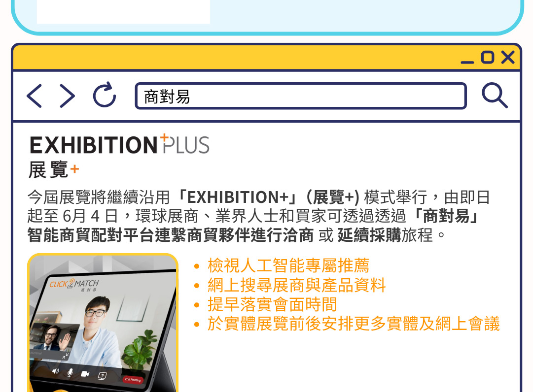Minimize the yellow browser window

pyautogui.click(x=467, y=62)
